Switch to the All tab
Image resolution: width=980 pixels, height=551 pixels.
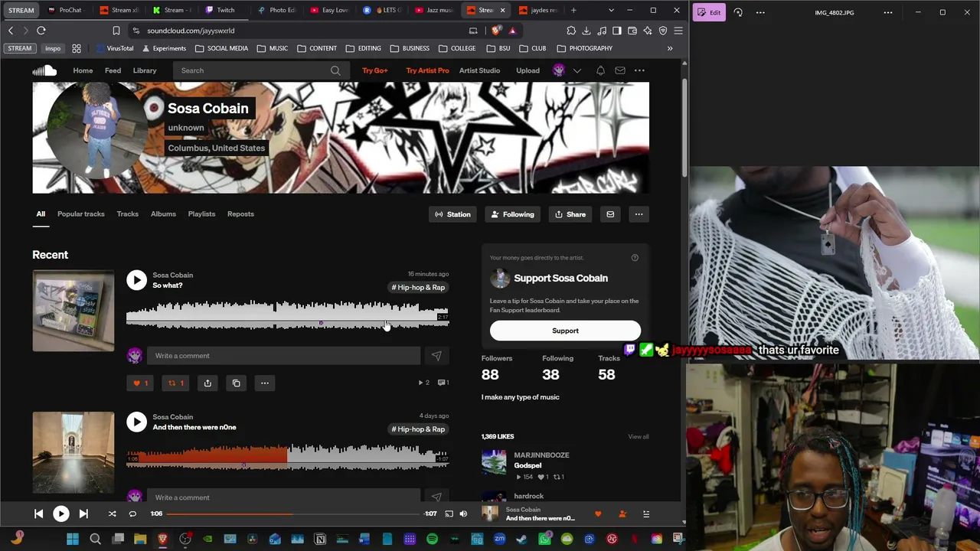click(x=41, y=214)
